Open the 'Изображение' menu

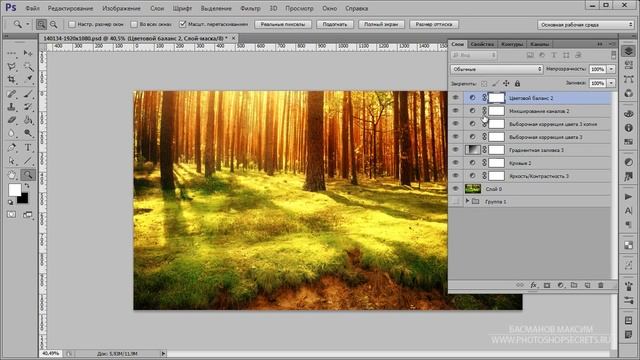(x=121, y=8)
